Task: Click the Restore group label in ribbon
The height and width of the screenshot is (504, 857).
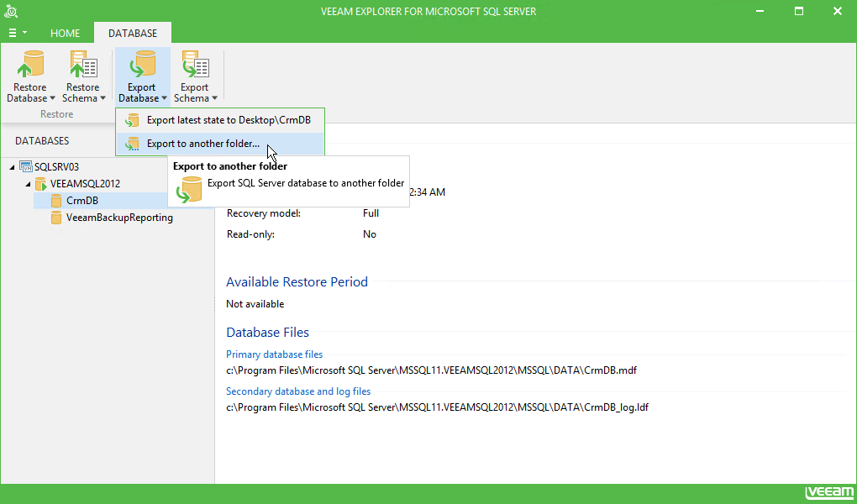Action: click(57, 114)
